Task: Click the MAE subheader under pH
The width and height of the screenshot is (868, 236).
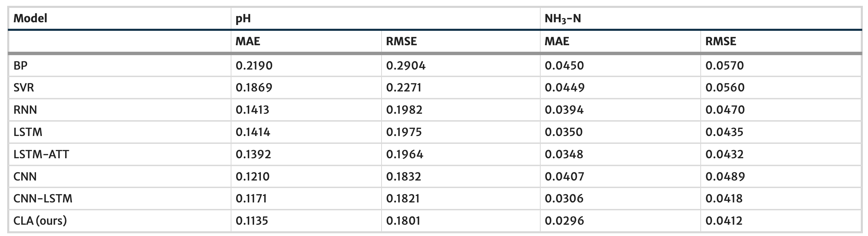Action: (x=248, y=41)
